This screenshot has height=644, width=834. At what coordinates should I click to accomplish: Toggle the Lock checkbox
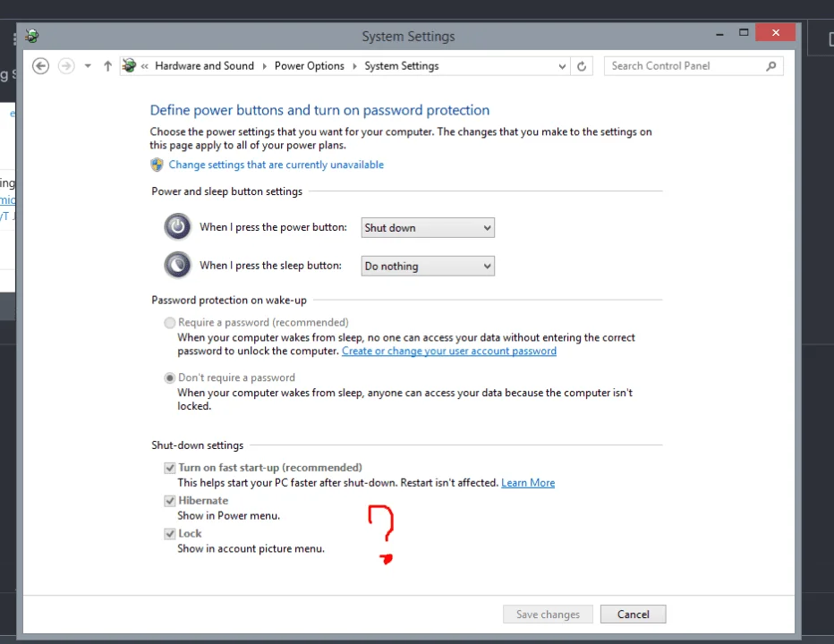[170, 534]
